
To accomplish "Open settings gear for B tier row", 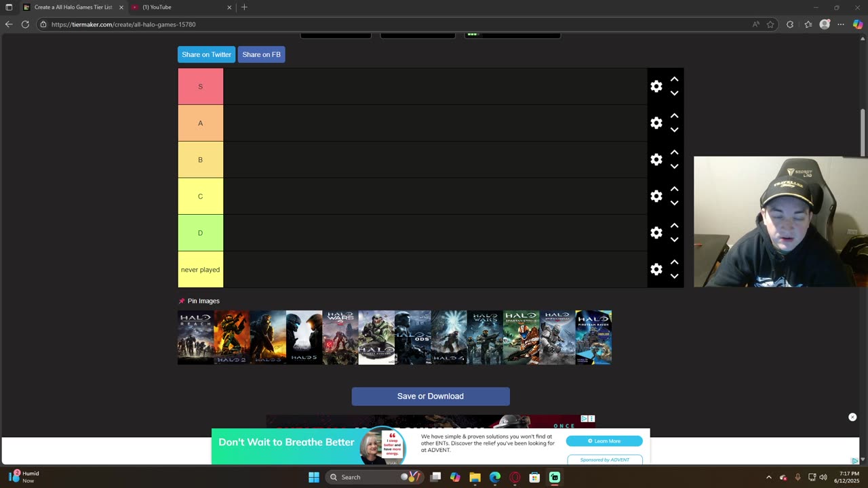I will pyautogui.click(x=656, y=159).
